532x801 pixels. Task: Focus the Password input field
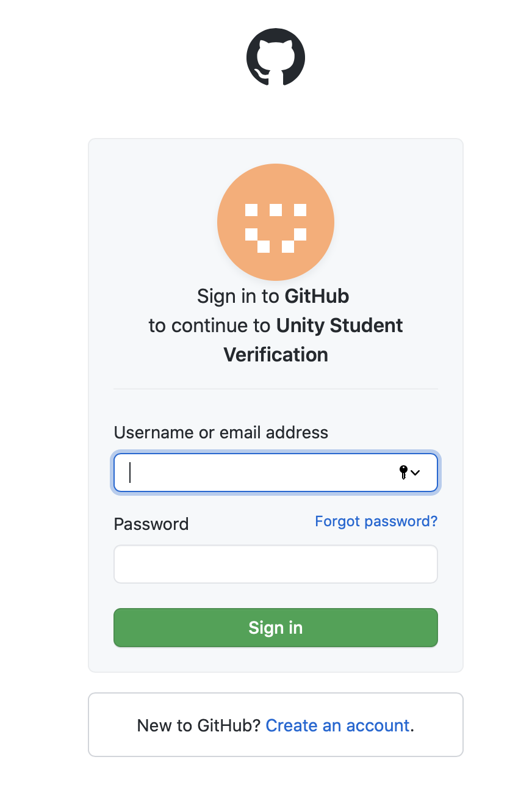click(276, 564)
